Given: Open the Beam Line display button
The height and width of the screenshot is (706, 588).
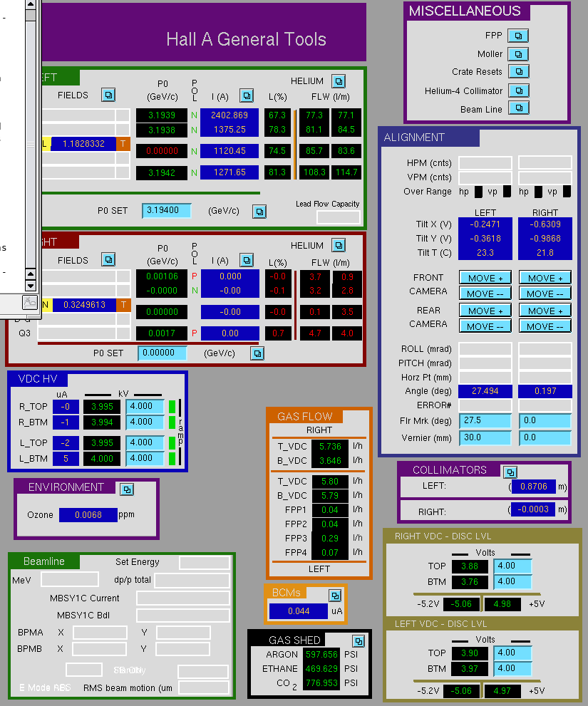Looking at the screenshot, I should [x=519, y=108].
